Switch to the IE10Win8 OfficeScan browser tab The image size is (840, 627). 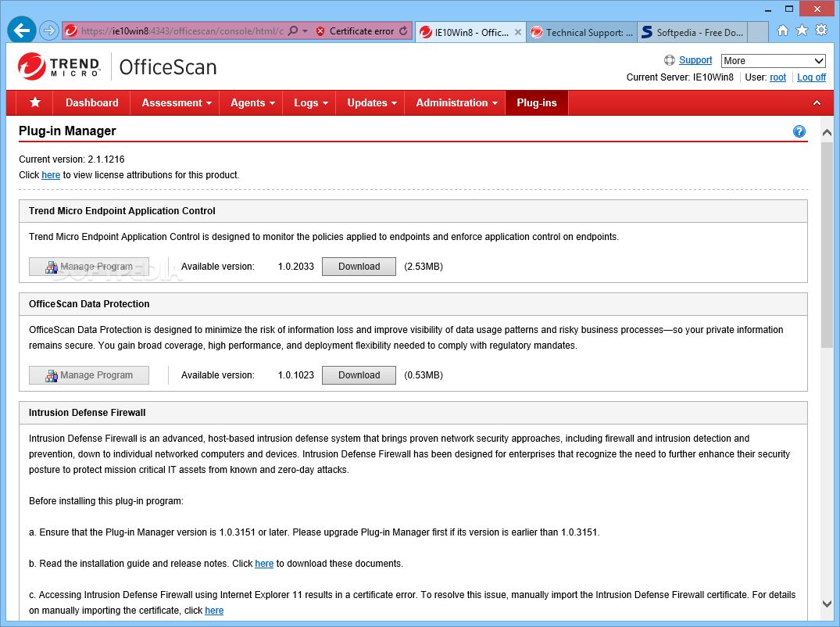click(x=471, y=32)
